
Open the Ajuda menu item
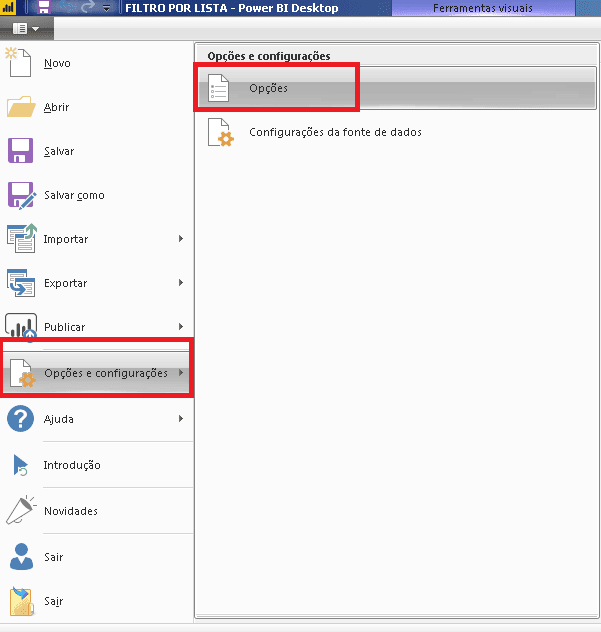[x=97, y=419]
